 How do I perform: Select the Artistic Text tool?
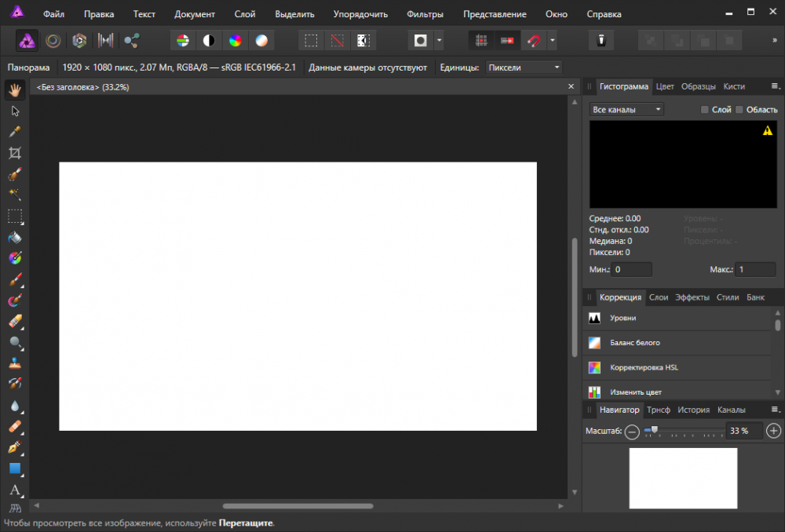coord(15,490)
